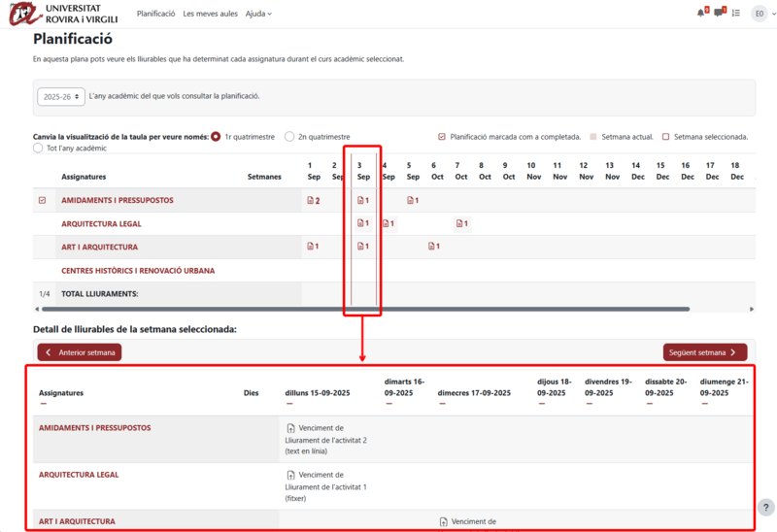The width and height of the screenshot is (777, 532).
Task: Open the 2025-26 academic year dropdown
Action: pyautogui.click(x=60, y=97)
